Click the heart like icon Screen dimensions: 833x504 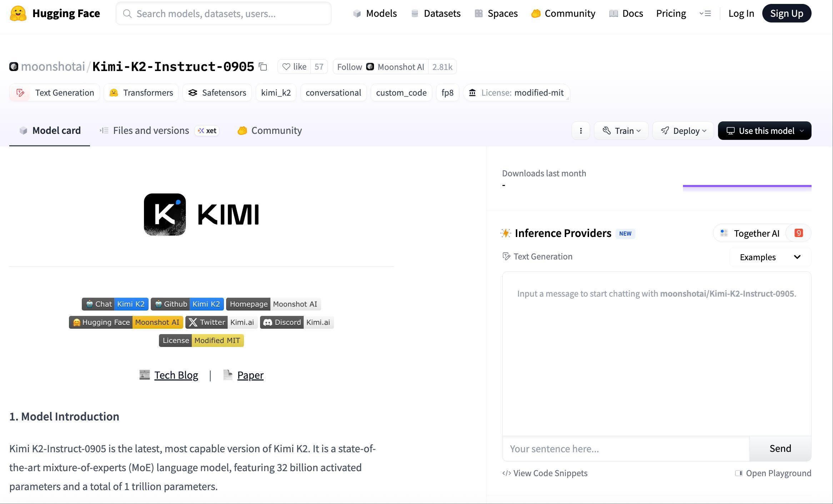tap(286, 67)
